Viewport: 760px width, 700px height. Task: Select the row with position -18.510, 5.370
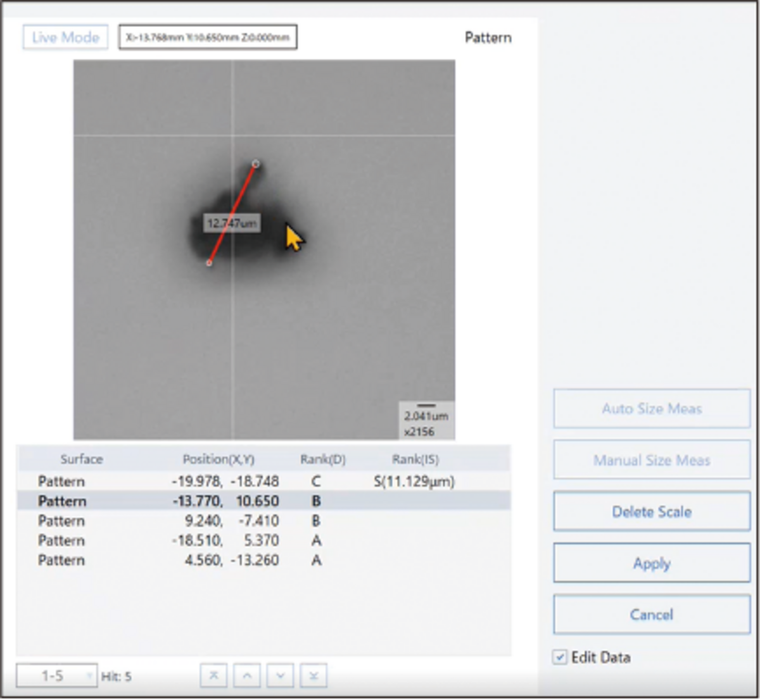pyautogui.click(x=225, y=541)
